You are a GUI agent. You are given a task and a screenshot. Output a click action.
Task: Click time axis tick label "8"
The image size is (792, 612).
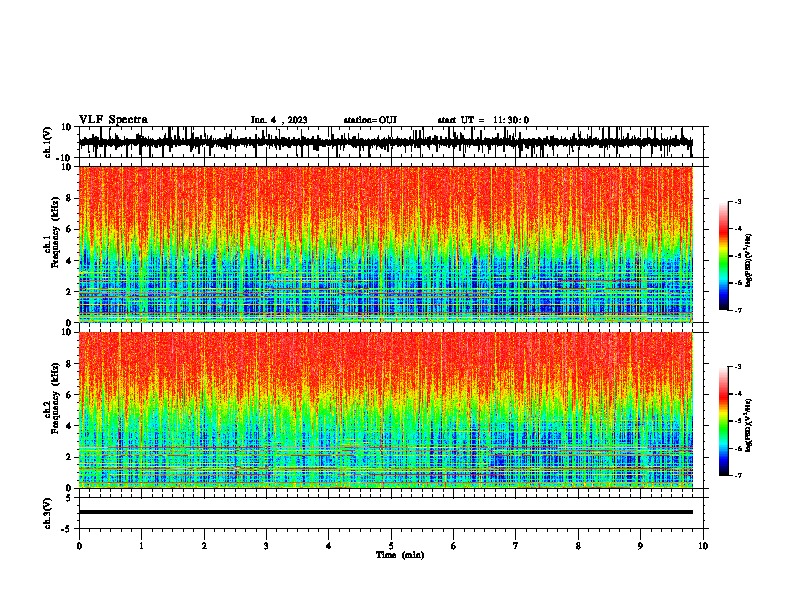[578, 546]
